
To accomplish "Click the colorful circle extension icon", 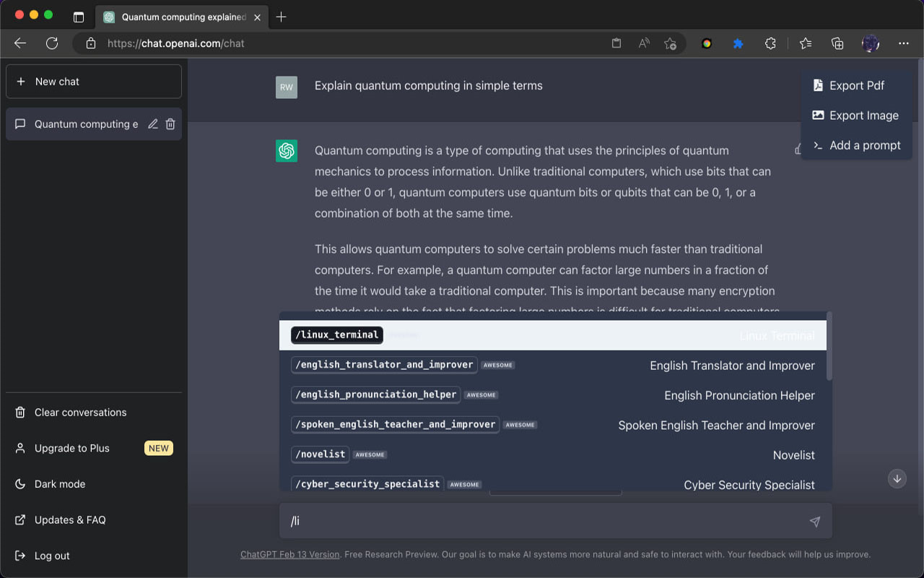I will pyautogui.click(x=707, y=43).
